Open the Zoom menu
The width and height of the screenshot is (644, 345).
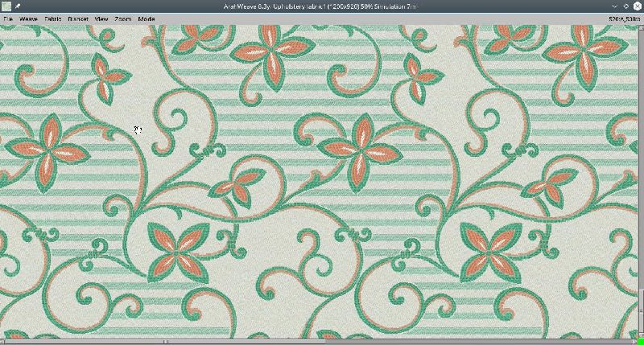(x=123, y=18)
